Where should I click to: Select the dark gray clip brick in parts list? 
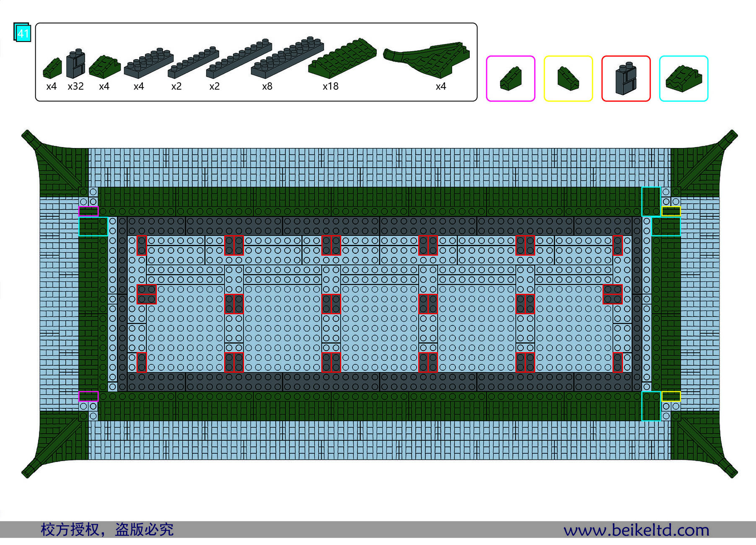point(76,64)
